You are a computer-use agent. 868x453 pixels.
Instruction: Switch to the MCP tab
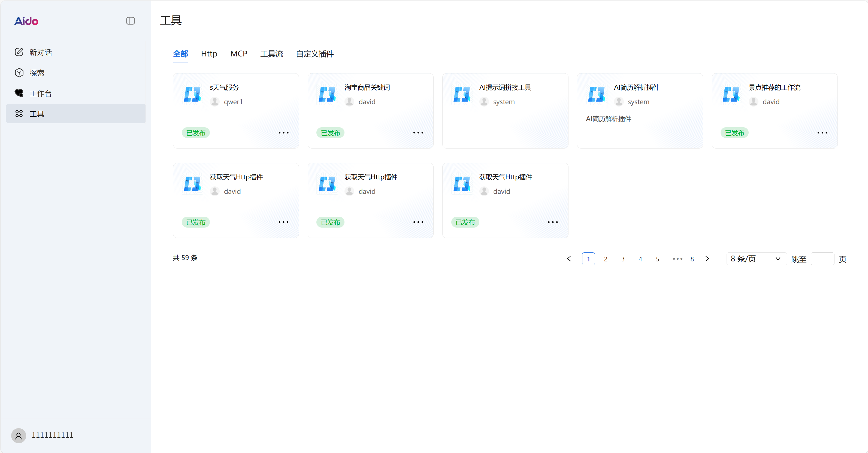[x=238, y=54]
